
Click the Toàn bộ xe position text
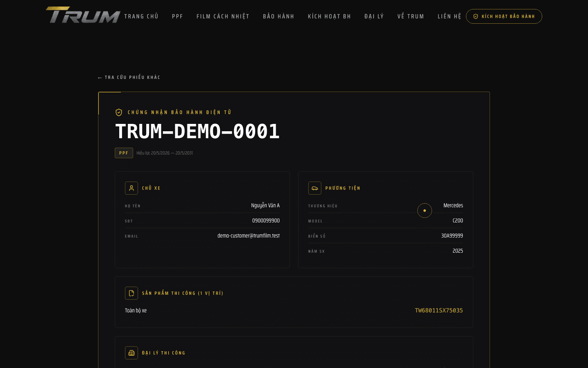136,310
